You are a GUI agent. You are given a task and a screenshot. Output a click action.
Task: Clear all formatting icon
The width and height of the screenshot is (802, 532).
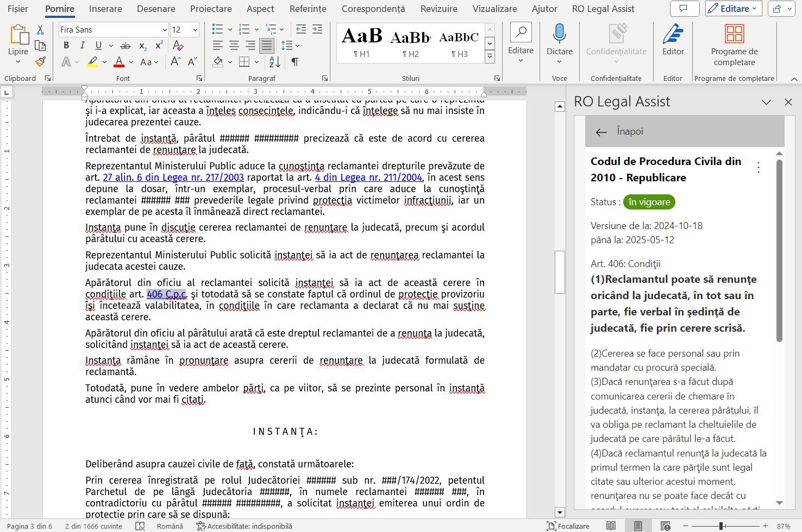click(x=178, y=46)
